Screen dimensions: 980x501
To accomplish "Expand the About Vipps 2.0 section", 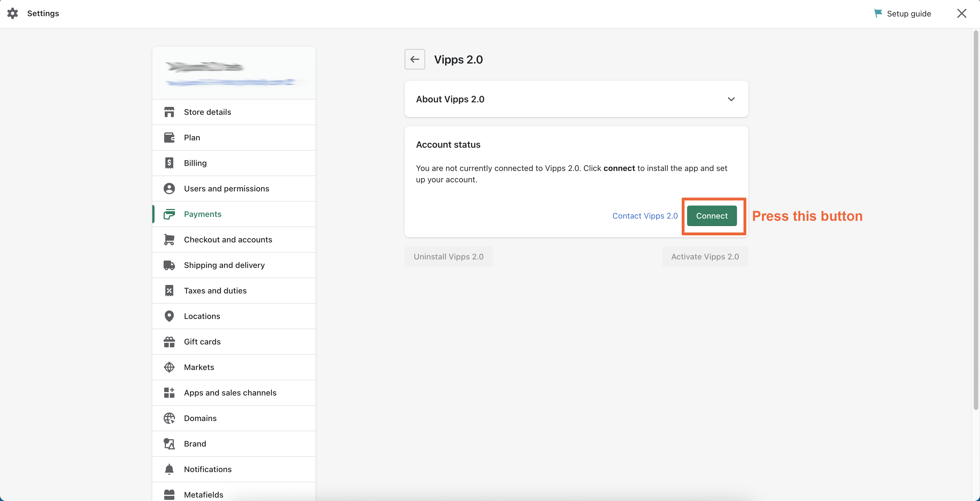I will (731, 99).
